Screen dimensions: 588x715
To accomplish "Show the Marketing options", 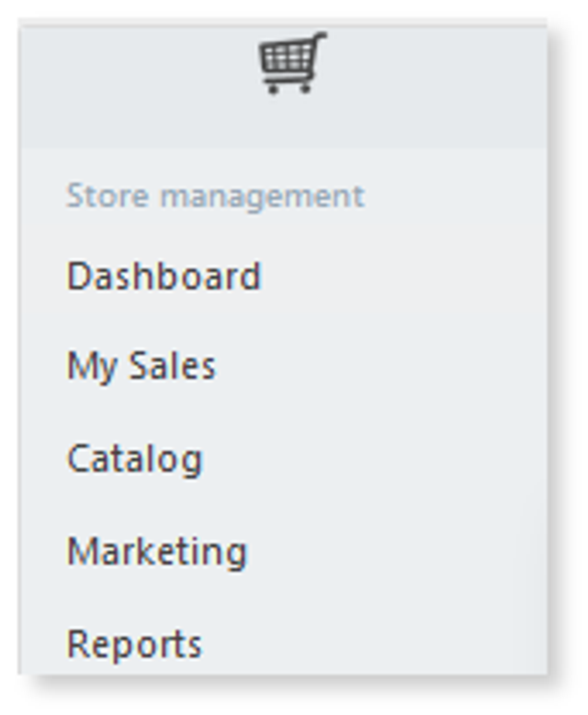I will 157,552.
